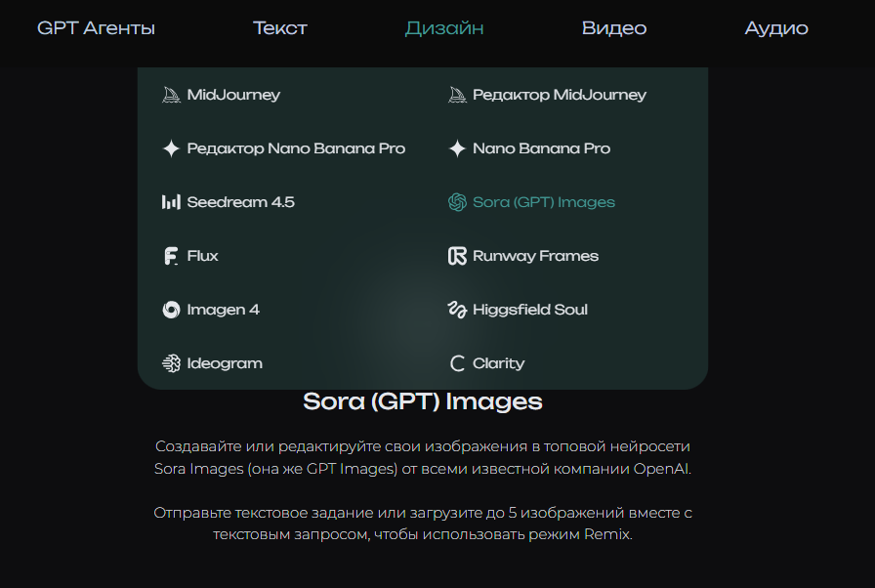Click the MidJourney sailboat icon
Screen dimensions: 875x588
(171, 95)
